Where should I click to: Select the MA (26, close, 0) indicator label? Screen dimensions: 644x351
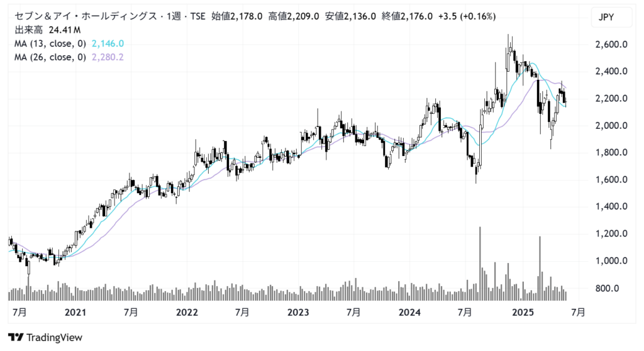[x=50, y=57]
